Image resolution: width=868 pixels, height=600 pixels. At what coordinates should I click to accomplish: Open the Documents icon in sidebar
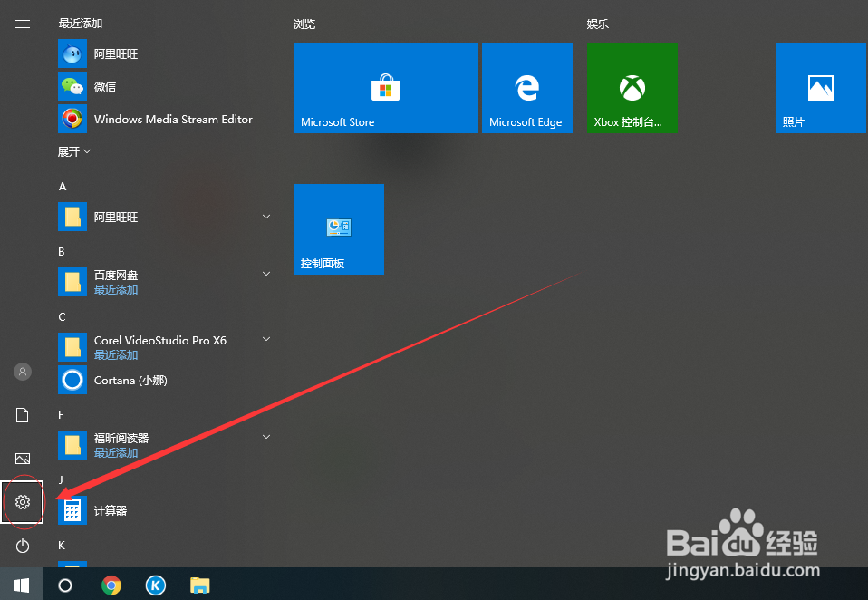click(22, 415)
